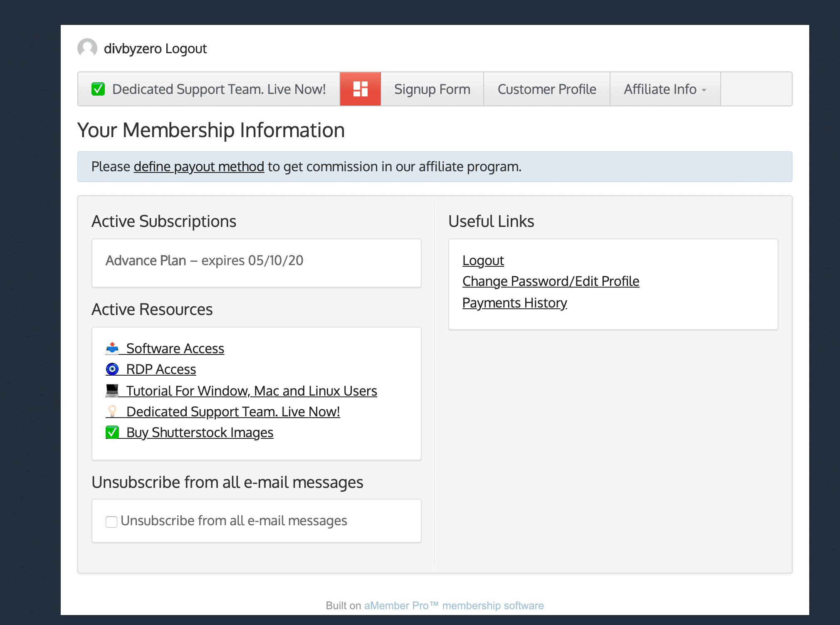Click the Buy Shutterstock Images checkbox icon
Viewport: 840px width, 625px height.
click(111, 432)
